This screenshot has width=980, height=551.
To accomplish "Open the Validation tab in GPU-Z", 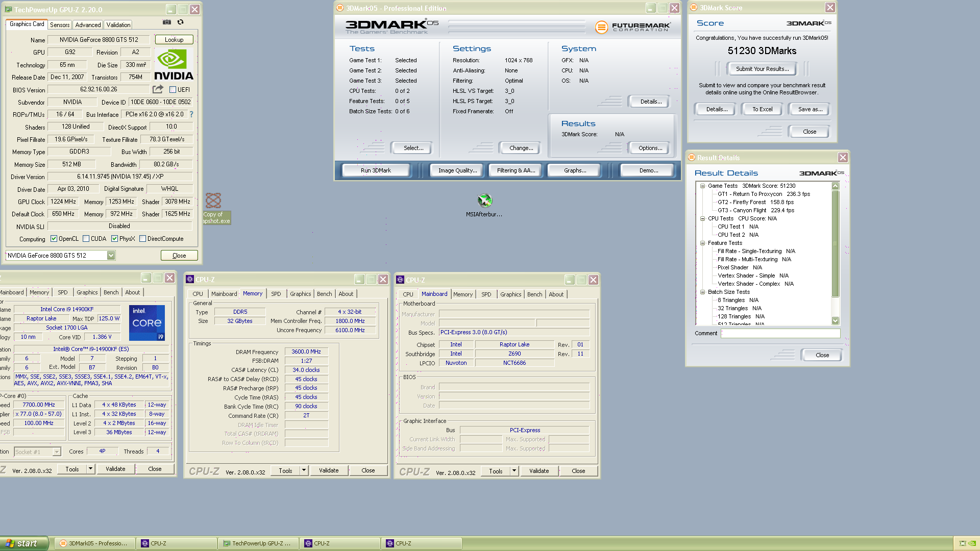I will 118,25.
